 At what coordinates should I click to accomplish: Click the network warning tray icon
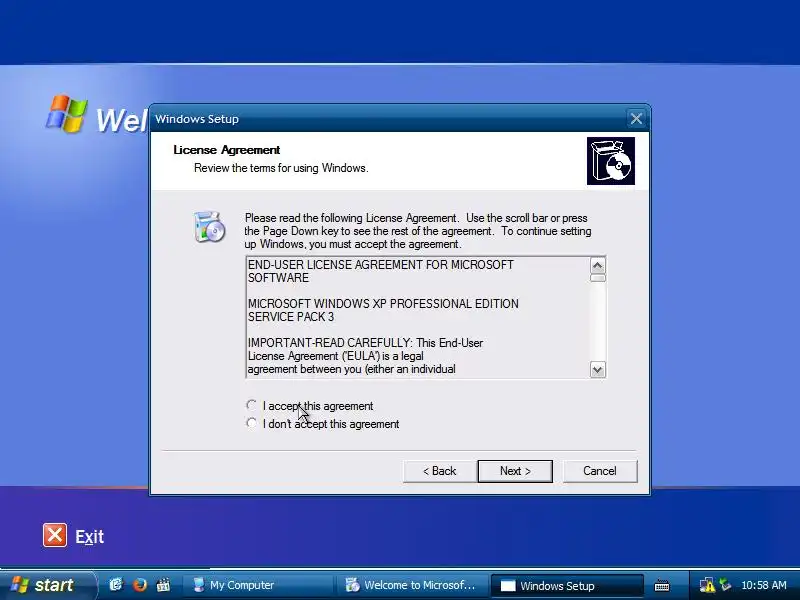(x=707, y=585)
